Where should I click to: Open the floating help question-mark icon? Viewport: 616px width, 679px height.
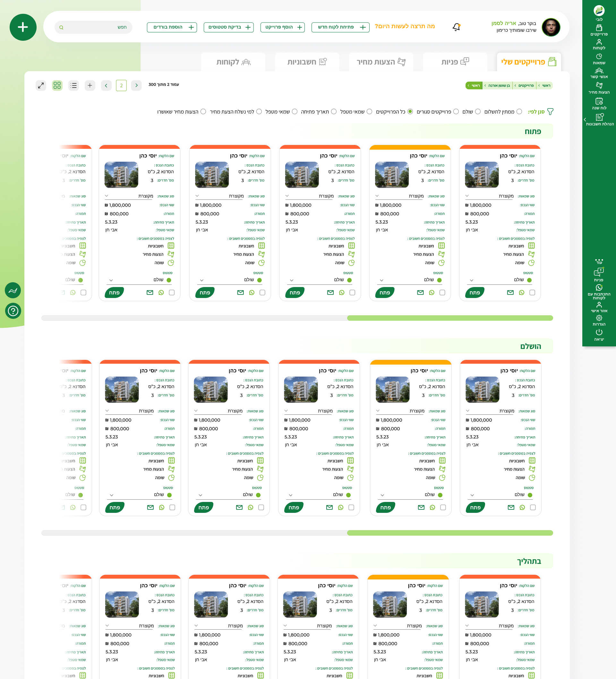coord(13,310)
